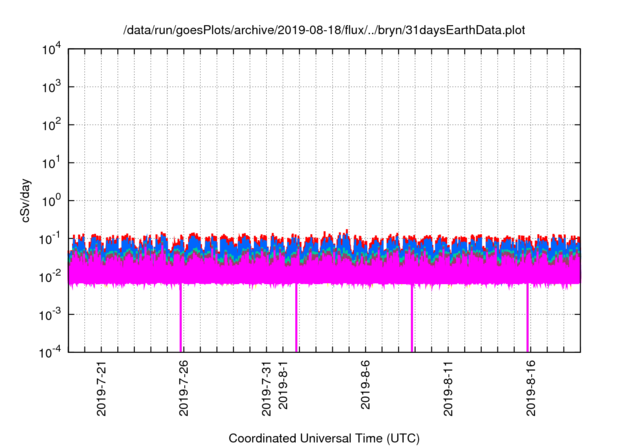Select the cSv/day y-axis label

coord(25,200)
